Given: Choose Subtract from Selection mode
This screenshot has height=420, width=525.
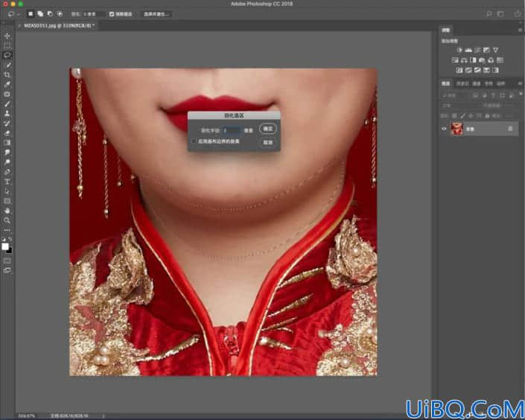Looking at the screenshot, I should (x=50, y=14).
